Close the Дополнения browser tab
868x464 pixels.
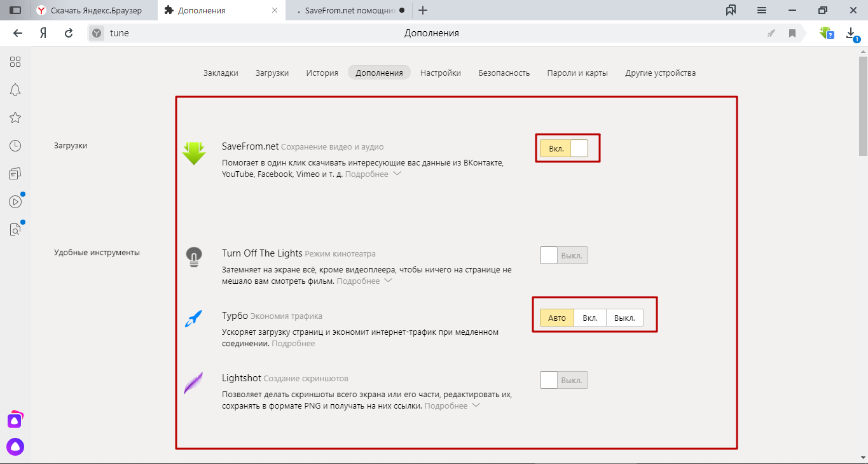pyautogui.click(x=275, y=10)
